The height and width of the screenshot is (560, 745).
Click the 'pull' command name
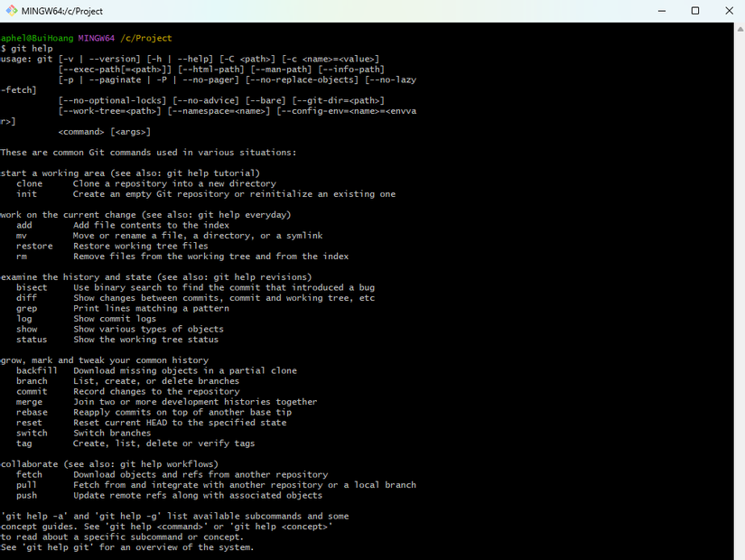tap(26, 485)
